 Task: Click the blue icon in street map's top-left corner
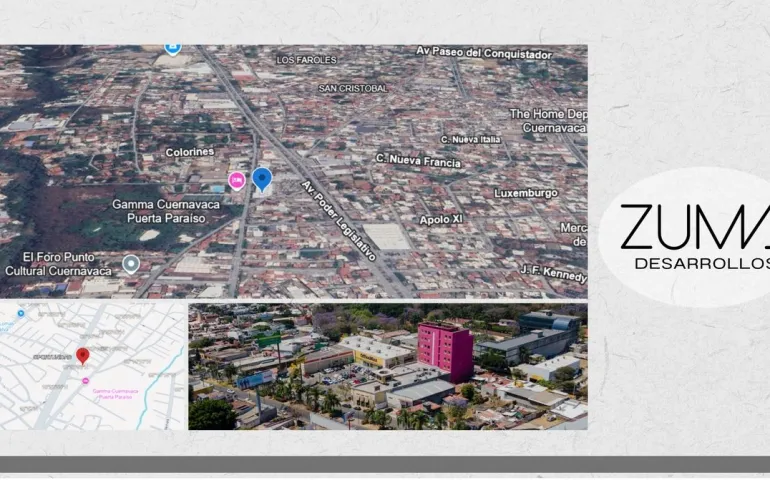pyautogui.click(x=20, y=313)
